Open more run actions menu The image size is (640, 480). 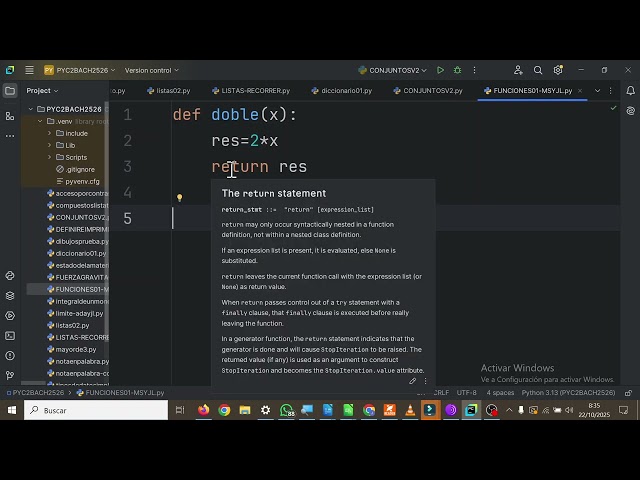coord(474,70)
